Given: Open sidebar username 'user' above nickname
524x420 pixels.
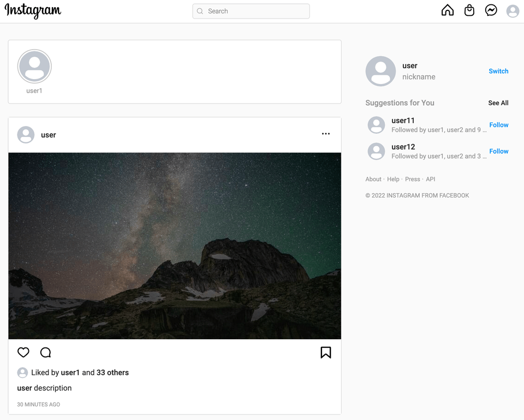Looking at the screenshot, I should pyautogui.click(x=410, y=66).
